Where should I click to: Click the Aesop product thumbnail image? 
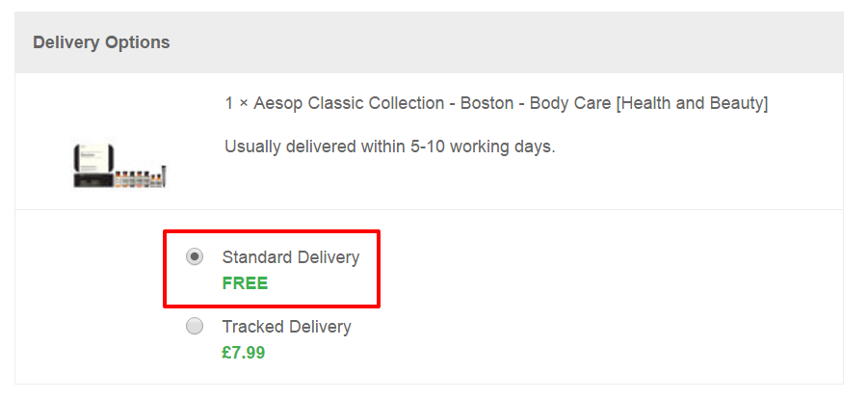coord(120,165)
